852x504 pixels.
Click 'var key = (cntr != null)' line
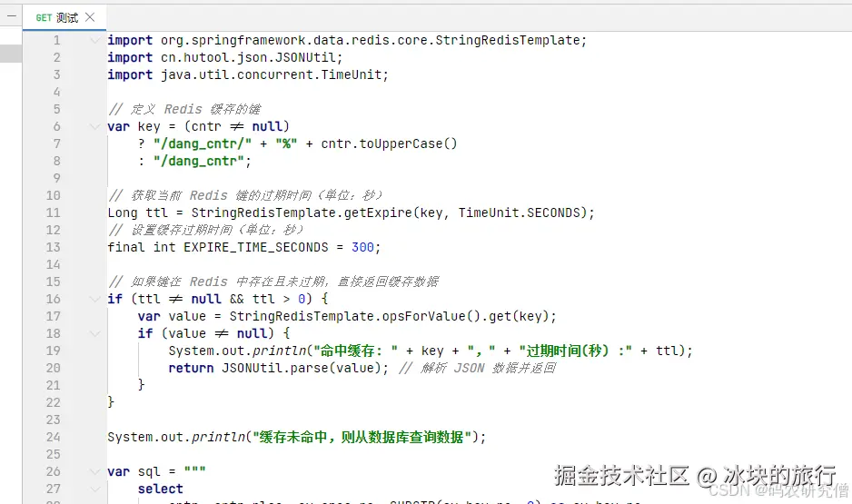(x=198, y=126)
